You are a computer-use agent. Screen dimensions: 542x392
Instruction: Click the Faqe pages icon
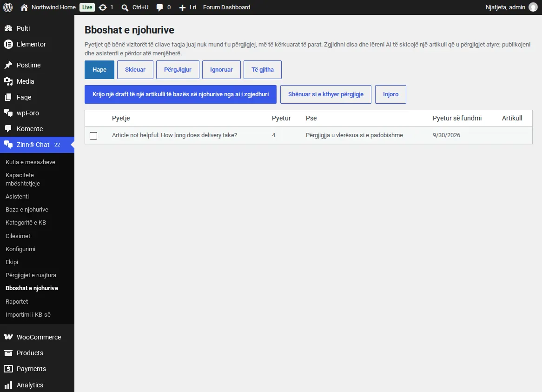8,97
